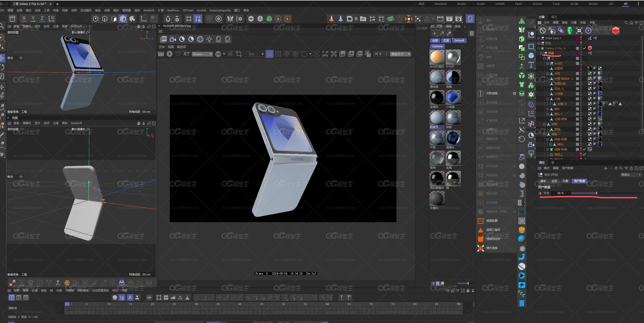Toggle enable checkmark for 液晶-玻璃
The height and width of the screenshot is (323, 644).
click(584, 149)
